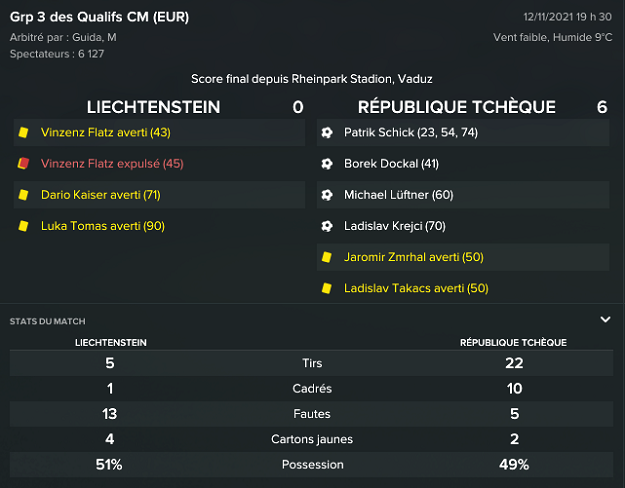Image resolution: width=625 pixels, height=488 pixels.
Task: Click yellow card icon beside Ladislav Takacs
Action: tap(326, 289)
